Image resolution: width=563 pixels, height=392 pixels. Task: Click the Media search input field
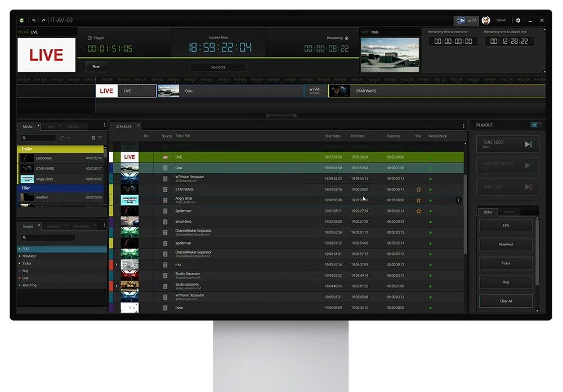click(38, 138)
